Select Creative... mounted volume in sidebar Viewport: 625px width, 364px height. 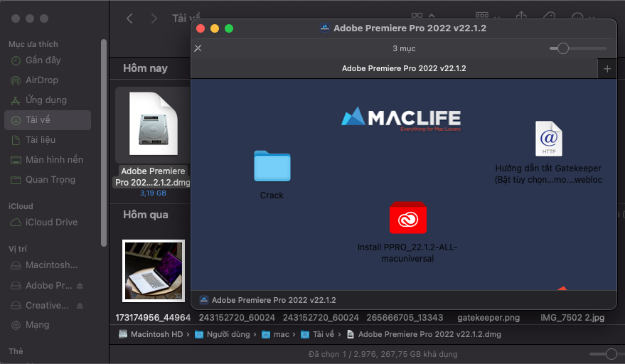[47, 306]
